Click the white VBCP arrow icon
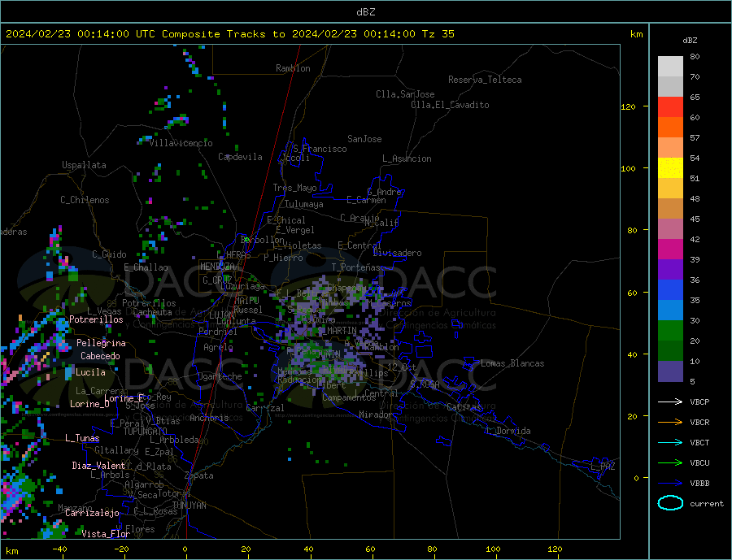The image size is (732, 560). tap(670, 402)
